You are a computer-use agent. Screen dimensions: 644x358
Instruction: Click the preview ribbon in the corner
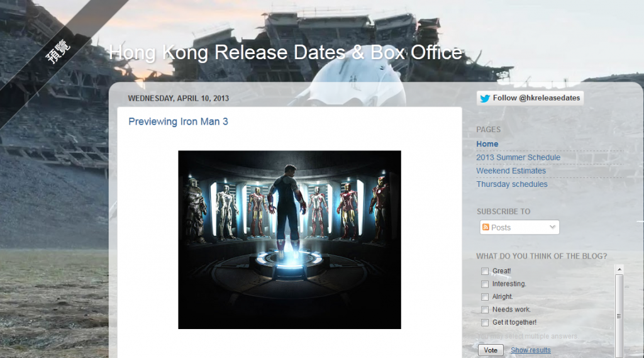[x=58, y=52]
